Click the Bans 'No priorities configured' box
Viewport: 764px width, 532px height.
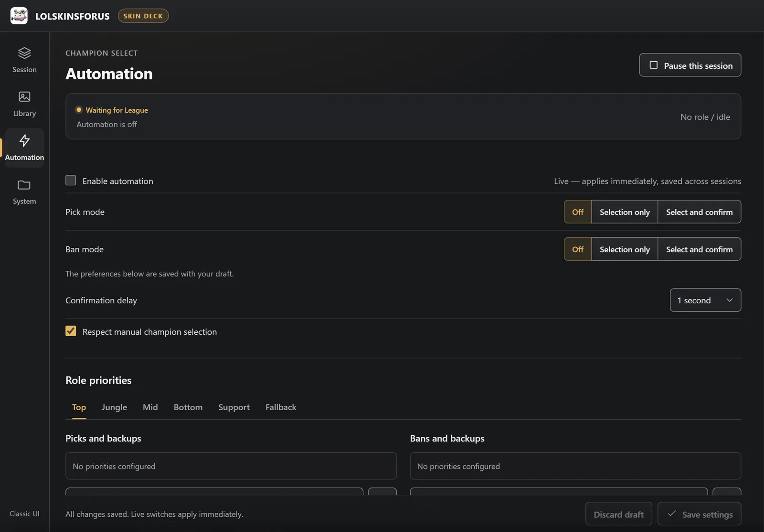coord(575,466)
